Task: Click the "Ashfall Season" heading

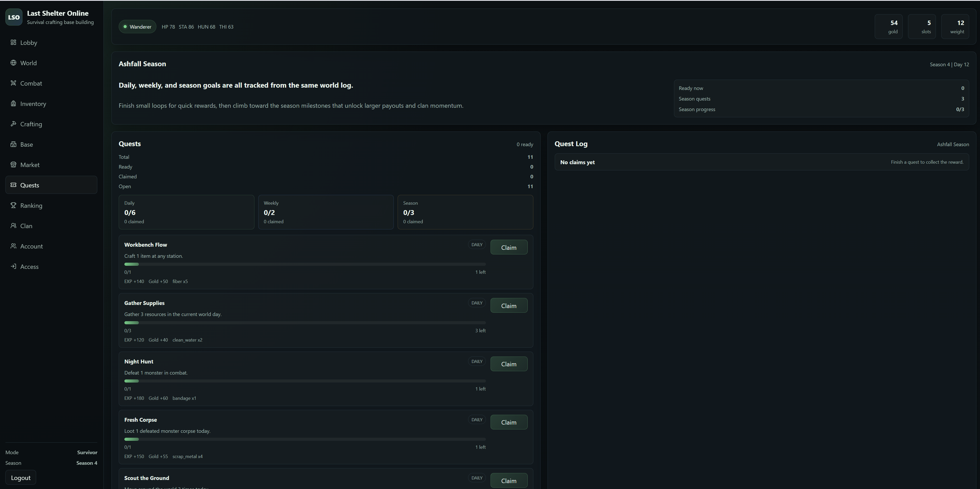Action: (x=142, y=64)
